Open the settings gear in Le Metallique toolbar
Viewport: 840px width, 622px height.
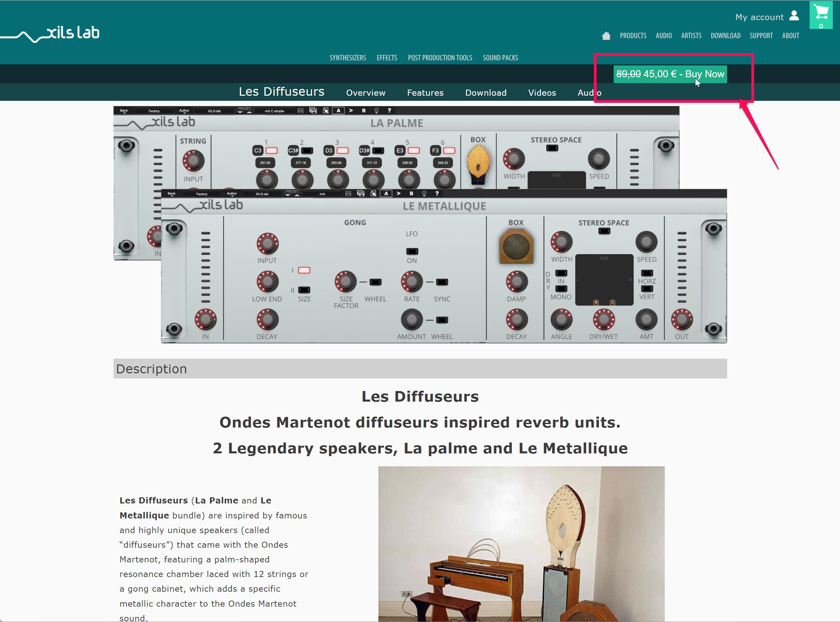(x=424, y=193)
